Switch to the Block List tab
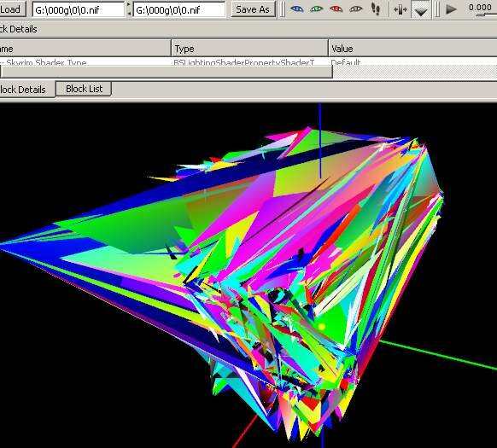This screenshot has width=497, height=448. point(84,89)
